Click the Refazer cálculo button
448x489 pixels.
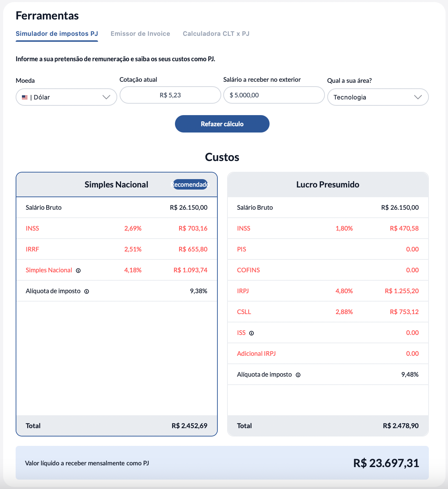pyautogui.click(x=222, y=124)
